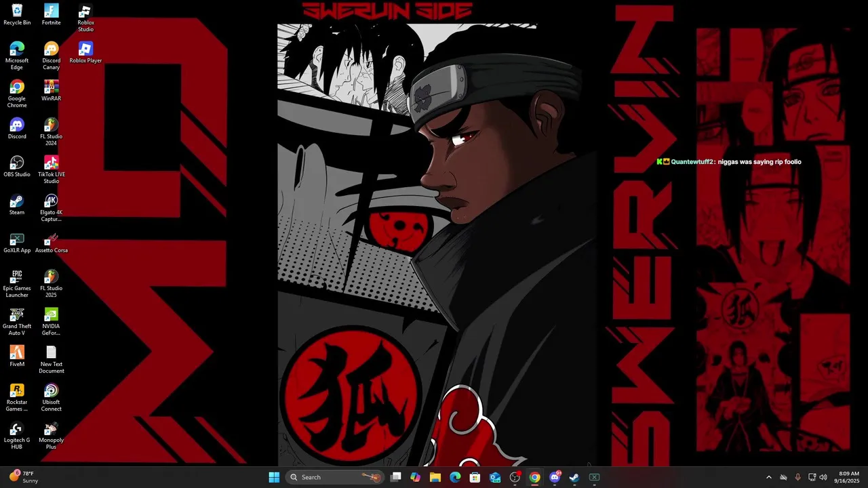The height and width of the screenshot is (488, 868).
Task: Select the Roblox Player desktop shortcut
Action: [85, 53]
